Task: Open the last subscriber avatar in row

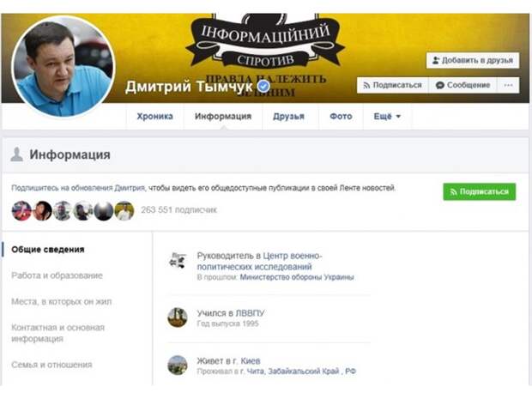Action: tap(124, 210)
